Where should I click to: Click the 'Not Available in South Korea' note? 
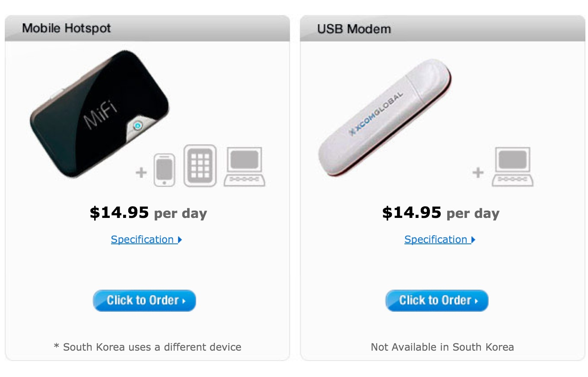(442, 347)
